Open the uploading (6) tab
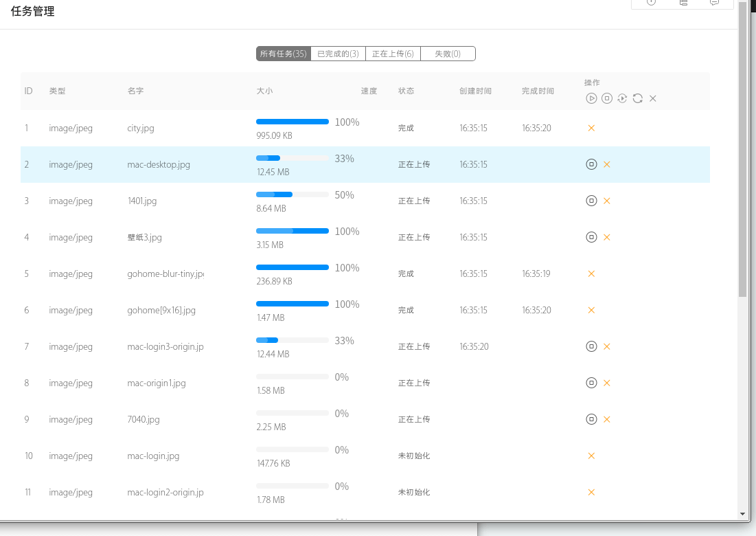 pyautogui.click(x=393, y=54)
